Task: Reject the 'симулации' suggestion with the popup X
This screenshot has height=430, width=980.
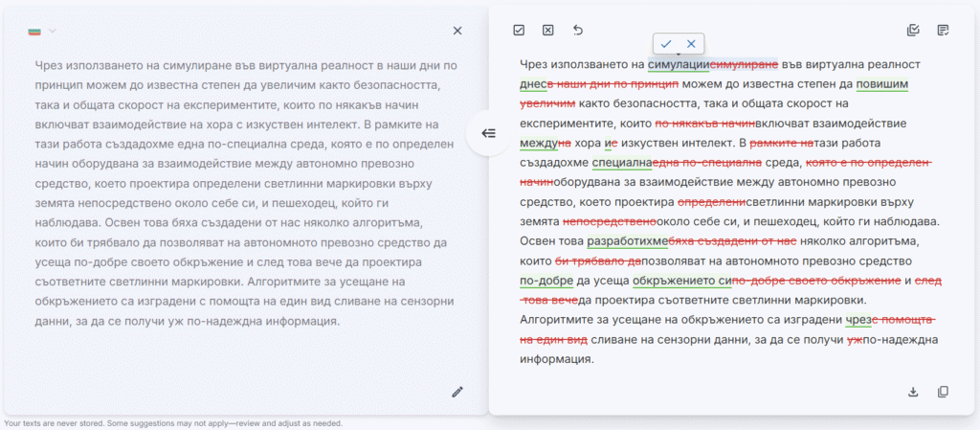Action: (691, 43)
